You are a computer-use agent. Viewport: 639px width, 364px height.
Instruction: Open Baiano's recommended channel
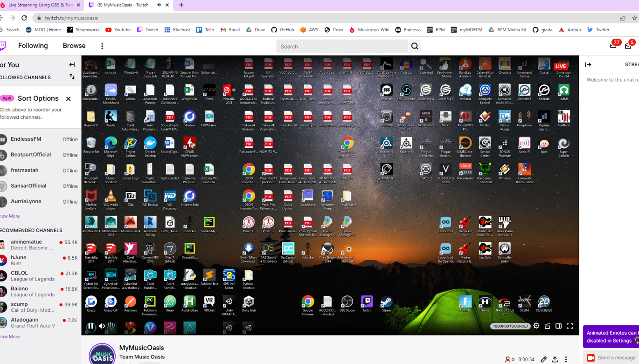pos(39,291)
